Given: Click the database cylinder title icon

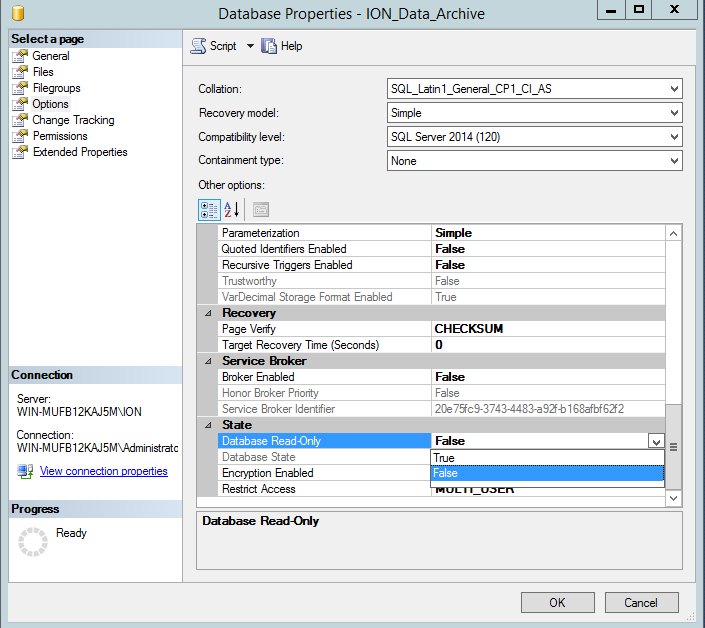Looking at the screenshot, I should point(18,13).
